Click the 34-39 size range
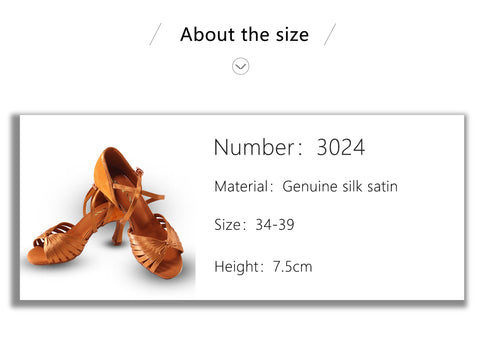Screen dimensions: 480x360 point(275,225)
